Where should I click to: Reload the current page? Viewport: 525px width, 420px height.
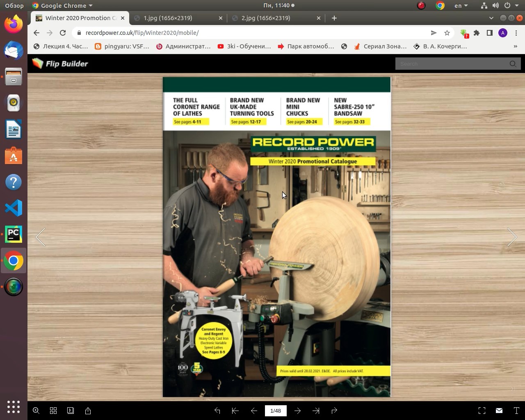click(63, 33)
